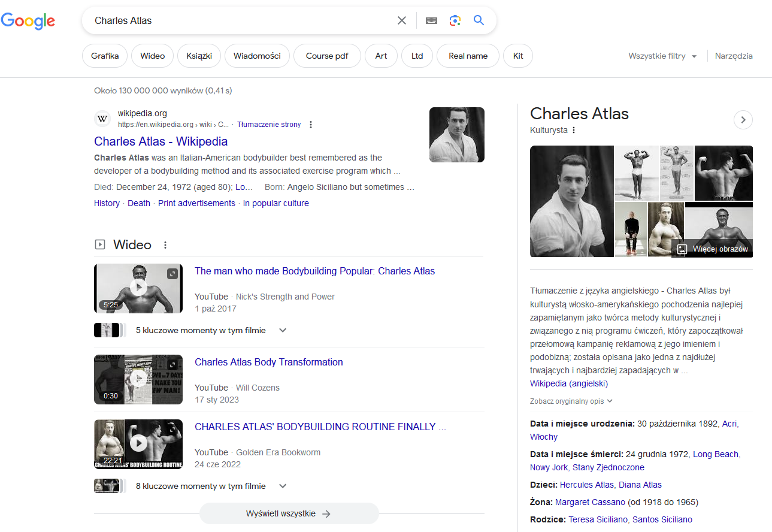
Task: Open the Wszystkie filtry dropdown
Action: [662, 56]
